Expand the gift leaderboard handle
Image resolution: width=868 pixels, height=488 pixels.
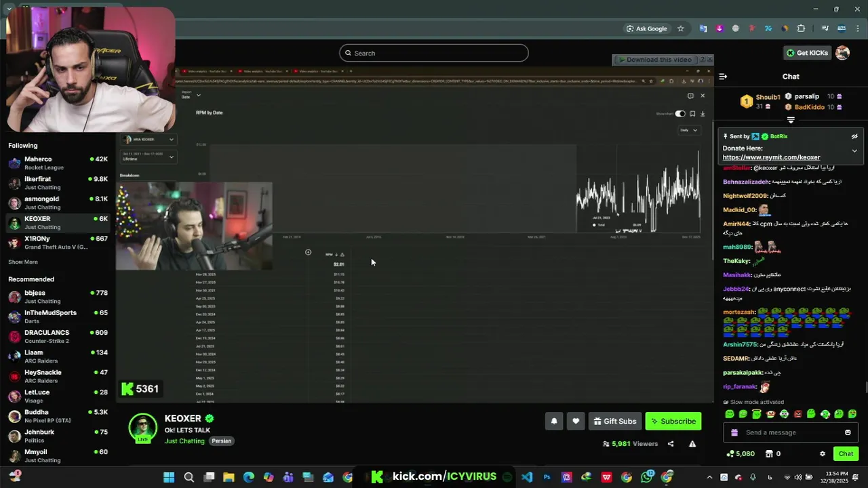tap(791, 120)
